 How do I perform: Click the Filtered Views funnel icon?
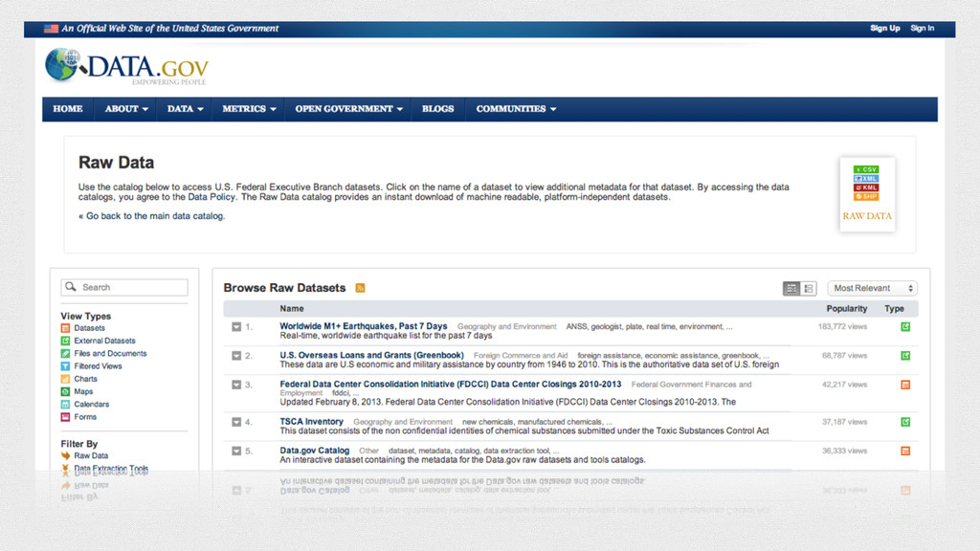coord(65,366)
